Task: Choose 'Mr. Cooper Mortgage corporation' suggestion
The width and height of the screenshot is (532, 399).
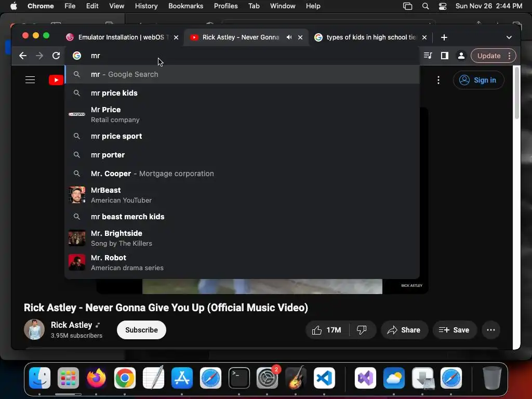Action: coord(242,174)
